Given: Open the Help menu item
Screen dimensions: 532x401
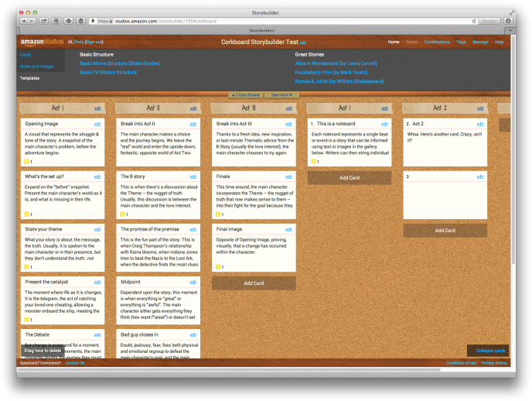Looking at the screenshot, I should coord(499,42).
